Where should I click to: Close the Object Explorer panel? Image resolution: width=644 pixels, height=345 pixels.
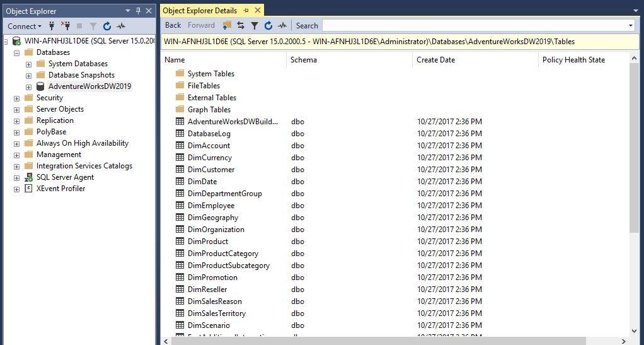tap(149, 11)
